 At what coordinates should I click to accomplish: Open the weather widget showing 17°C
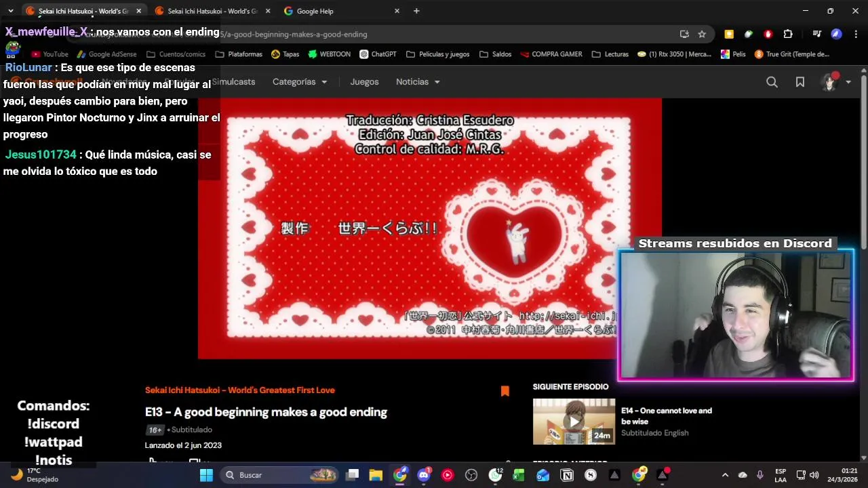35,475
